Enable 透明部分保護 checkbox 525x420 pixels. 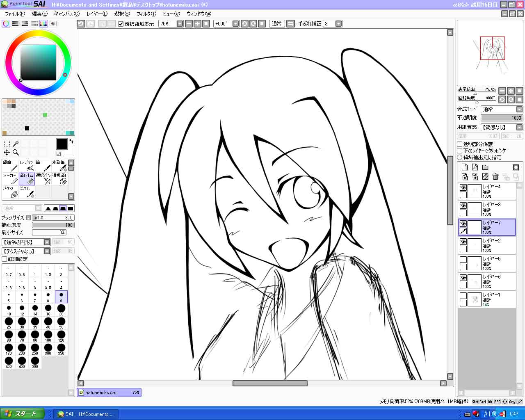[460, 144]
